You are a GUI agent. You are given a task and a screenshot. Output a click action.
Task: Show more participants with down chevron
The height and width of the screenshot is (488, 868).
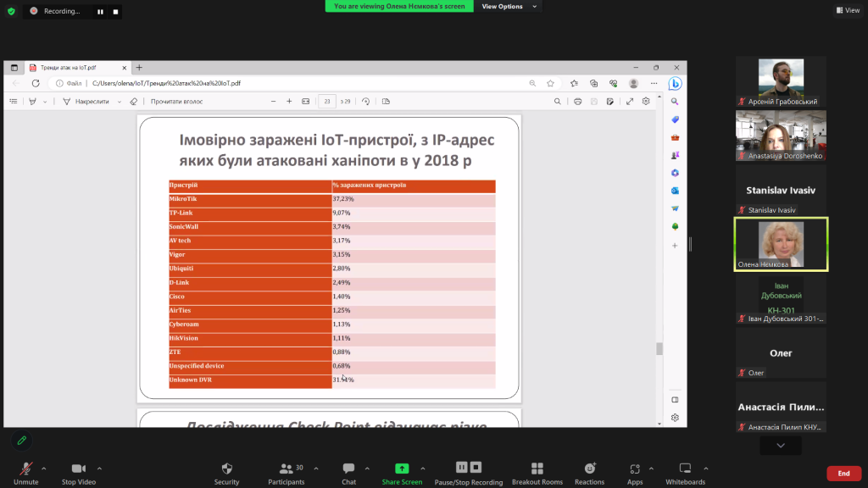tap(781, 446)
